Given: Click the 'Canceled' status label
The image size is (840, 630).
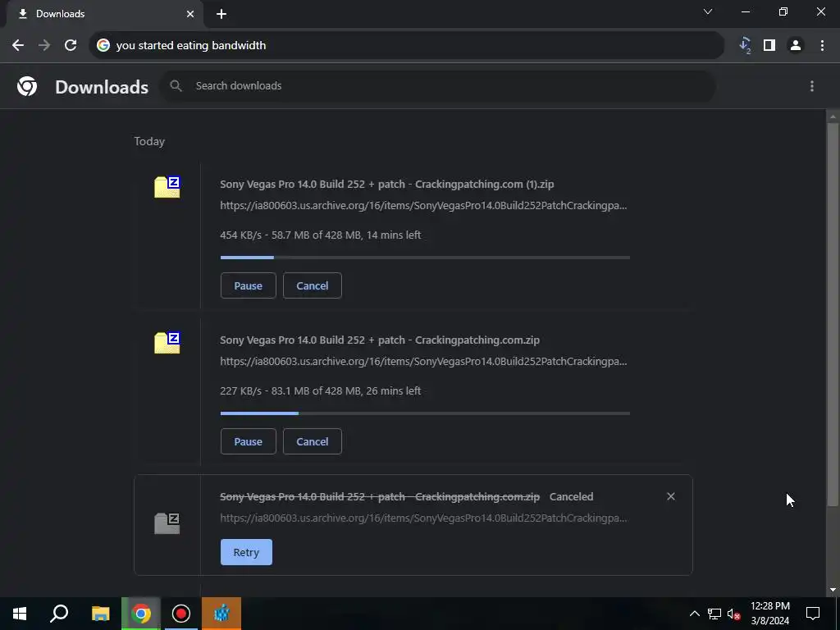Looking at the screenshot, I should (571, 496).
